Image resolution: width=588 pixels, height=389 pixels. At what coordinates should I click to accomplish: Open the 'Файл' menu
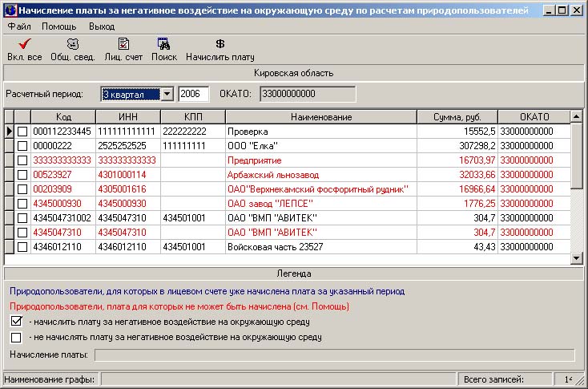19,26
